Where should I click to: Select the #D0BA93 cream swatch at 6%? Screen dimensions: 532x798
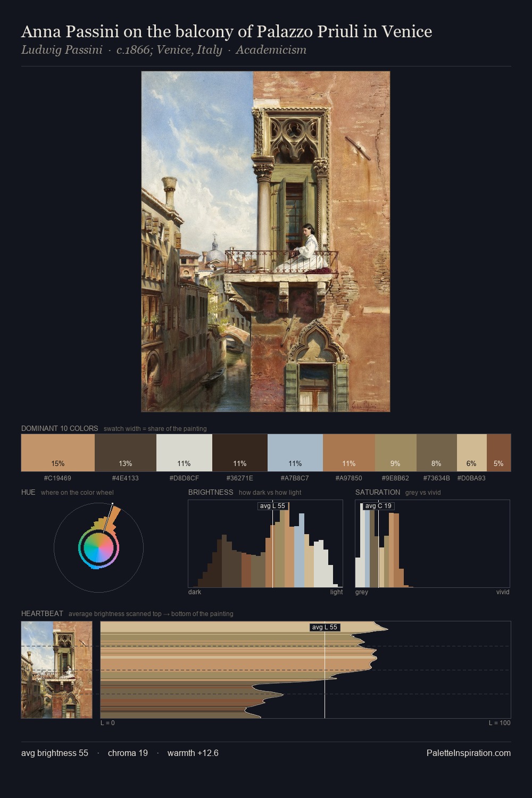tap(472, 453)
